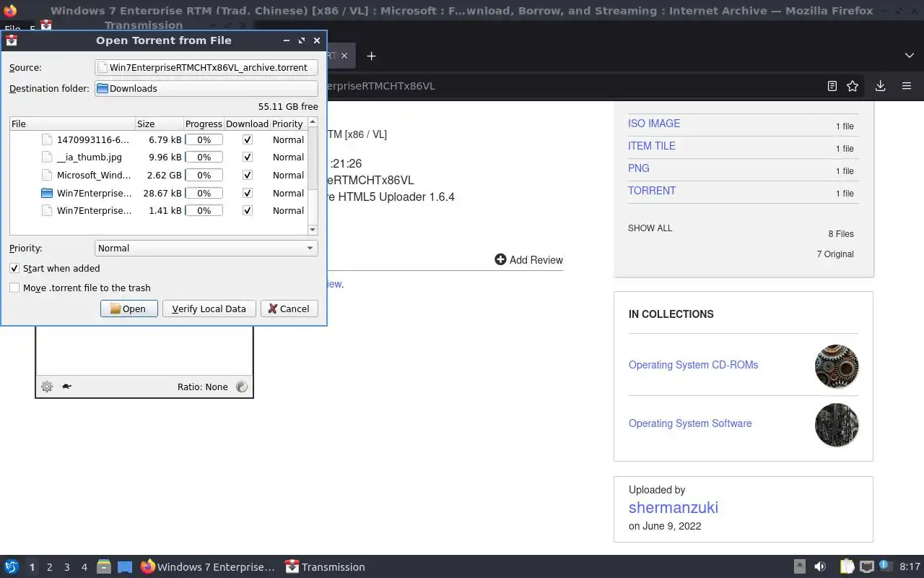Click dialog's Transmission icon in title bar
Viewport: 924px width, 578px height.
coord(12,40)
